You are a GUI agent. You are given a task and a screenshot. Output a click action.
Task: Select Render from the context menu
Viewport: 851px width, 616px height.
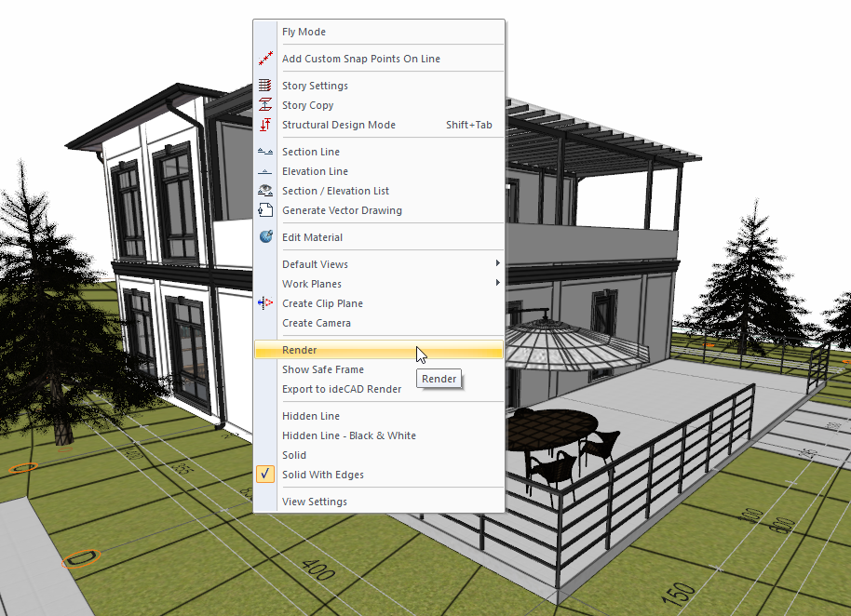click(x=300, y=349)
